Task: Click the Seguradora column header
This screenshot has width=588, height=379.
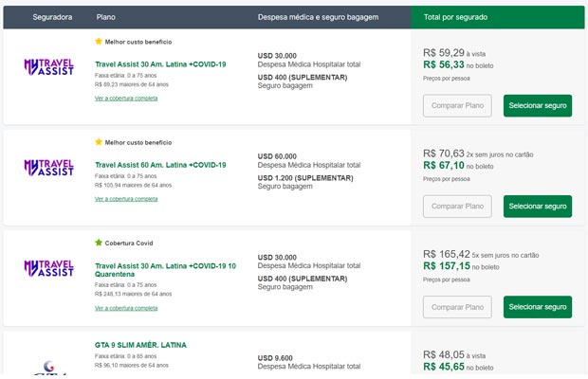Action: click(52, 17)
